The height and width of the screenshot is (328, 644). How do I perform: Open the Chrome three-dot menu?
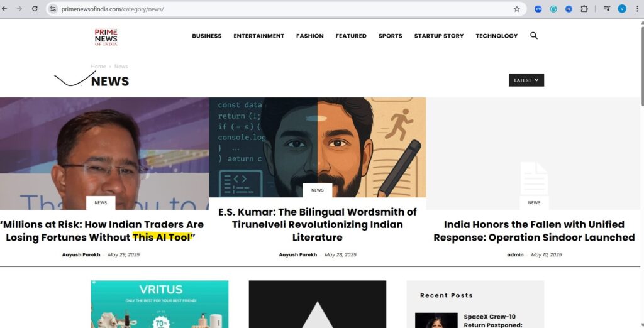tap(637, 9)
